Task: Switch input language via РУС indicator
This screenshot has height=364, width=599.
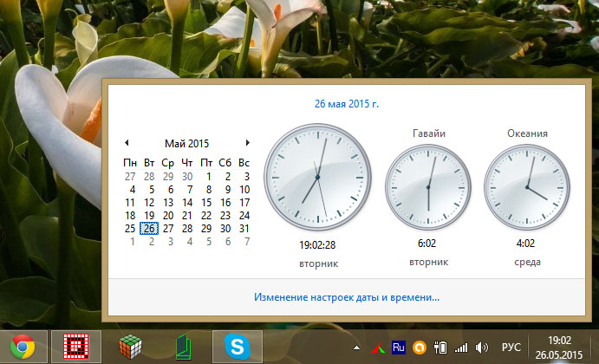Action: 511,348
